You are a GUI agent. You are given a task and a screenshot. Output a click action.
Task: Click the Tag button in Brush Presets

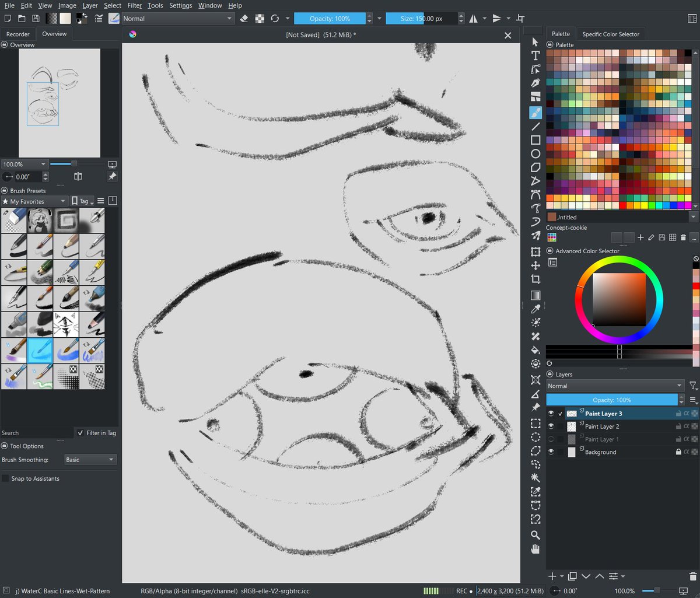click(81, 201)
